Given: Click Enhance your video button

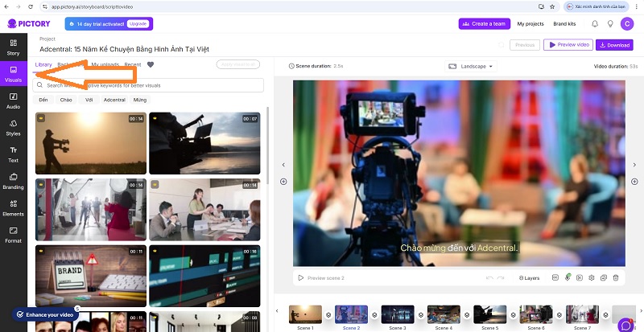Looking at the screenshot, I should (45, 315).
